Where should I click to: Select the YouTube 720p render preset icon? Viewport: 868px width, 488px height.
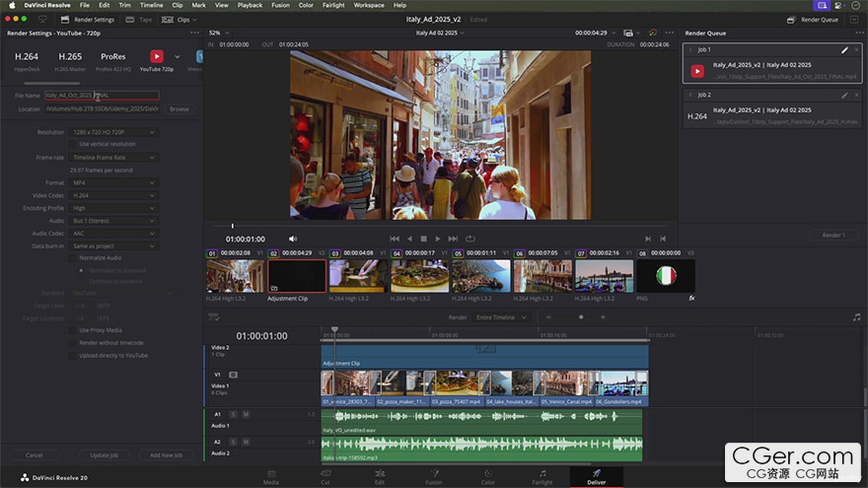[156, 57]
